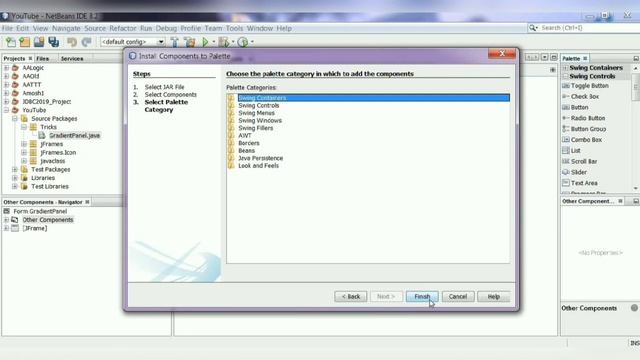Click the Debug Project toolbar icon

pos(224,42)
